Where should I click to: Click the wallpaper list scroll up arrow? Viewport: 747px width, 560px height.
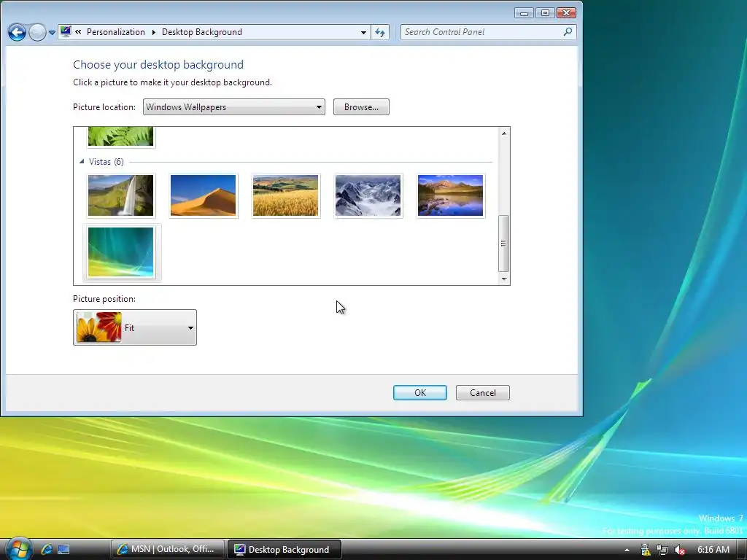tap(504, 133)
